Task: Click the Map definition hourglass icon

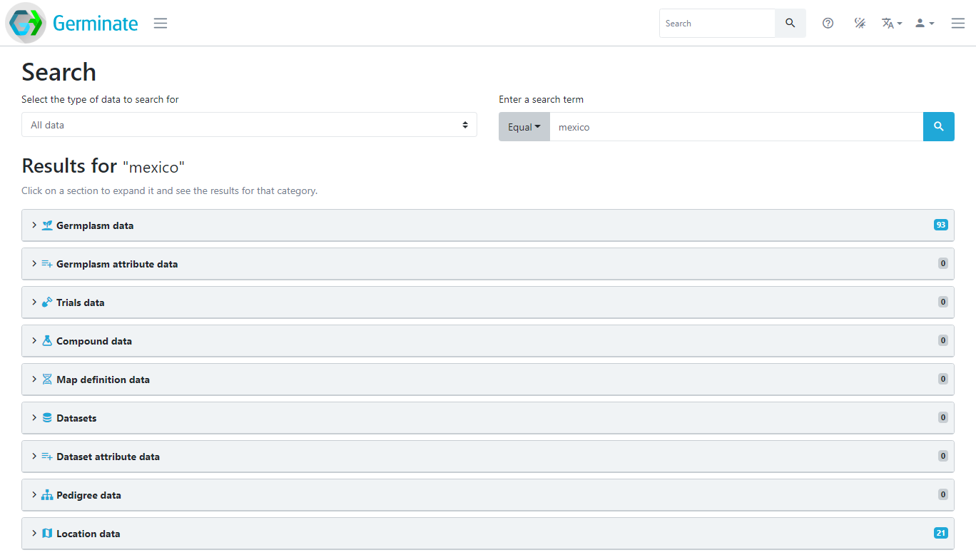Action: pyautogui.click(x=46, y=379)
